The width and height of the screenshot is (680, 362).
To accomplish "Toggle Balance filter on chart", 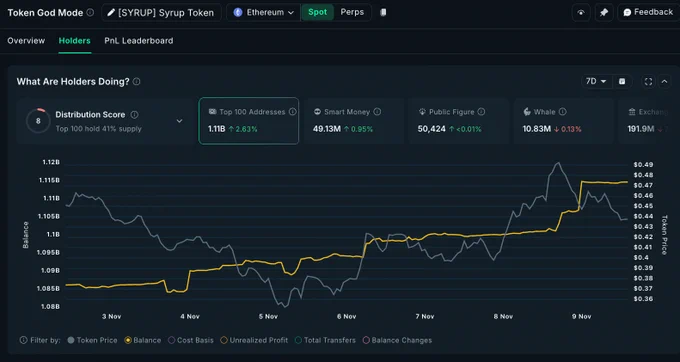I will [143, 340].
